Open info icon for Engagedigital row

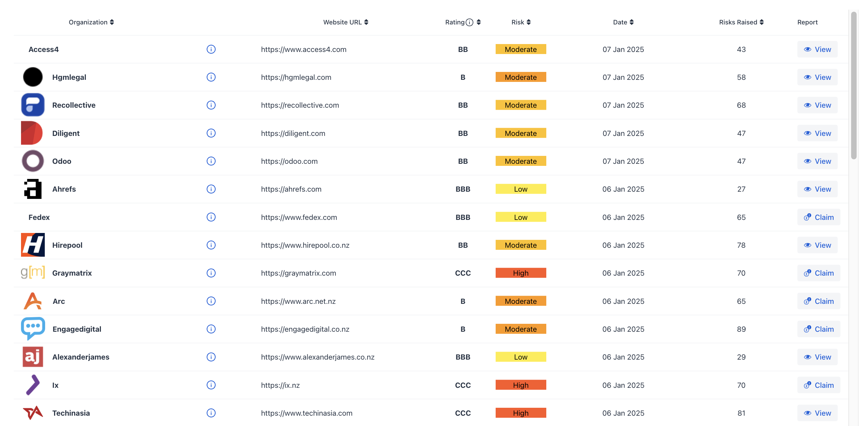[211, 329]
